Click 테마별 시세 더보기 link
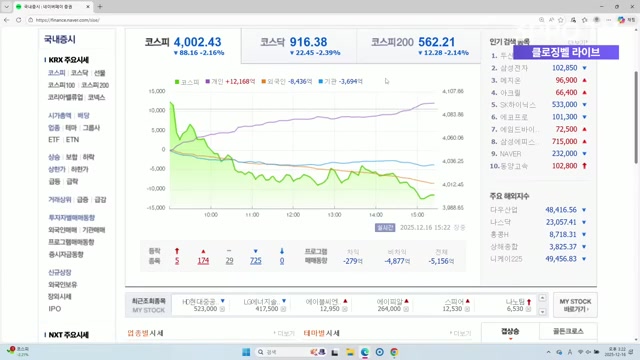This screenshot has height=360, width=640. pyautogui.click(x=460, y=333)
